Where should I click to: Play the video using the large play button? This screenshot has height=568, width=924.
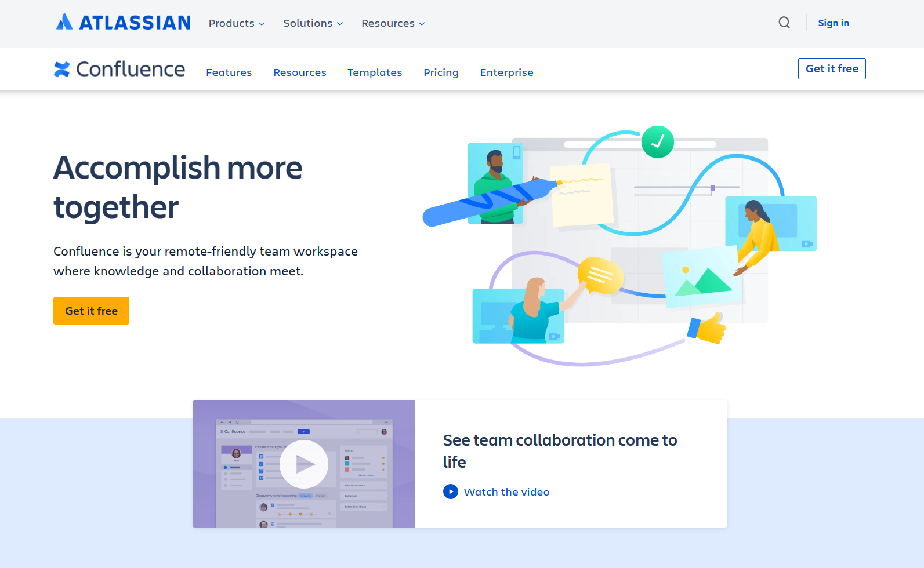coord(304,464)
